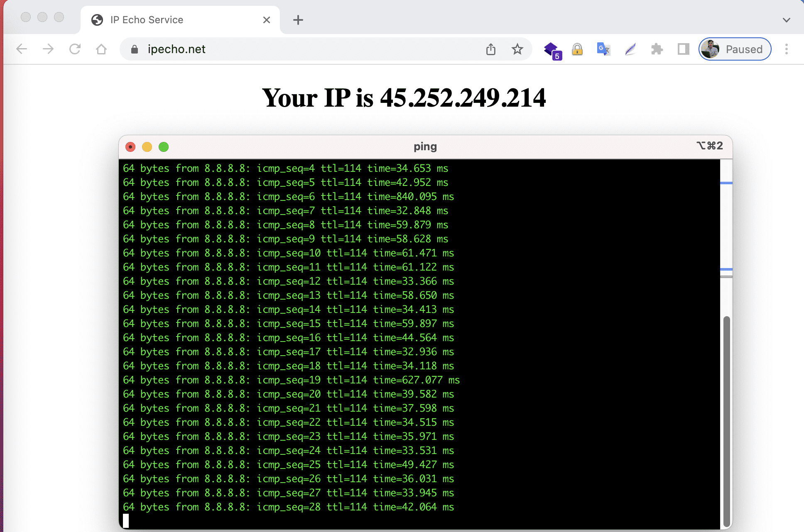Open a new browser tab
Image resolution: width=804 pixels, height=532 pixels.
[298, 20]
